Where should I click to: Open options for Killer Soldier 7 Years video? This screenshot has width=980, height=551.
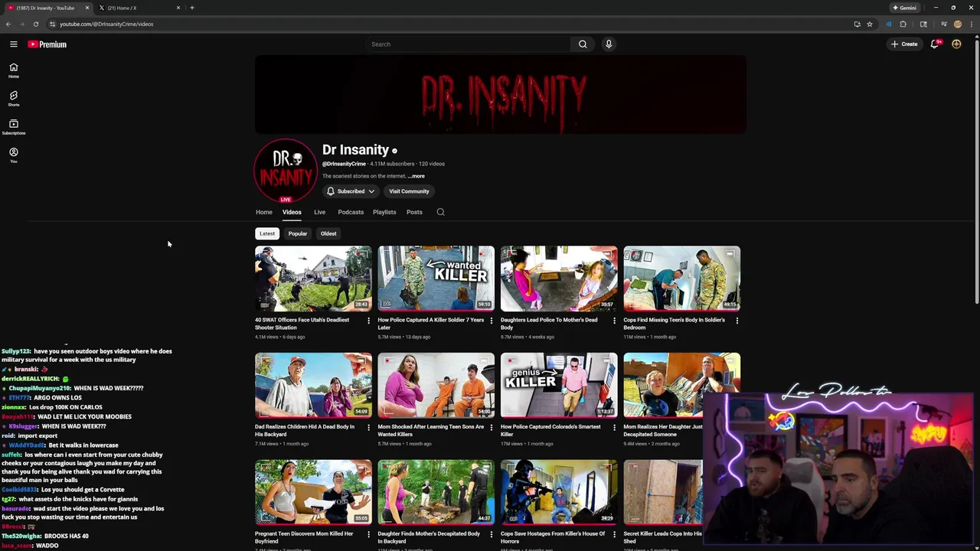pos(492,321)
